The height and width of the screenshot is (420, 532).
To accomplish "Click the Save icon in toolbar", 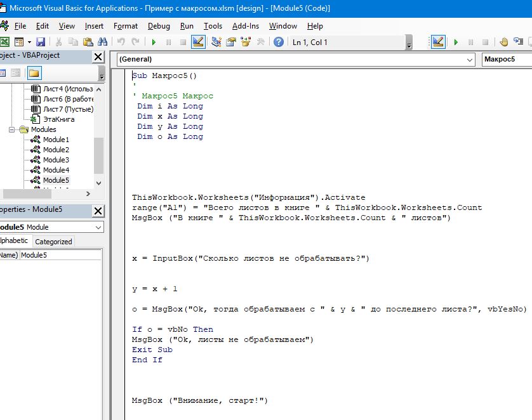I will [41, 42].
